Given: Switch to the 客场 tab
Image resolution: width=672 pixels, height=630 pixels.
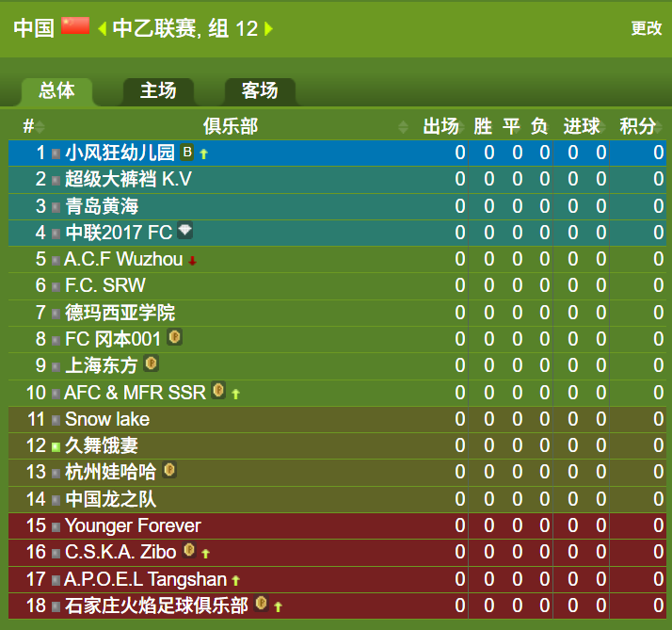Looking at the screenshot, I should (x=260, y=91).
